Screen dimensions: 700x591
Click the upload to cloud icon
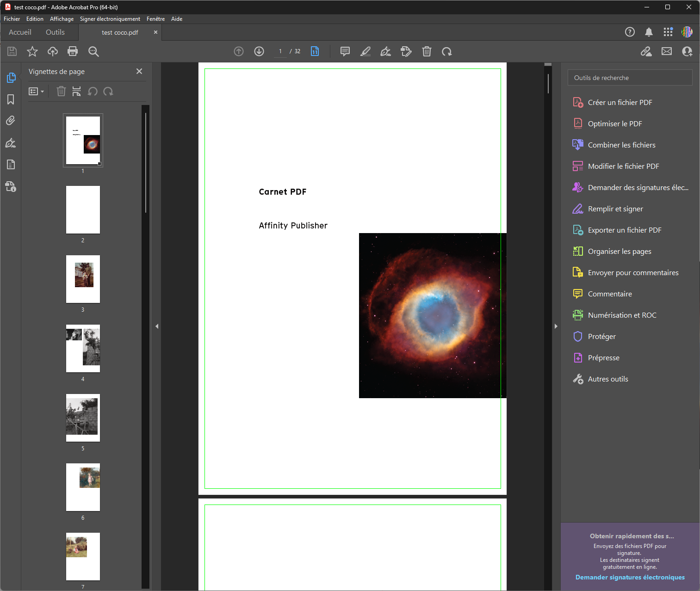point(53,51)
